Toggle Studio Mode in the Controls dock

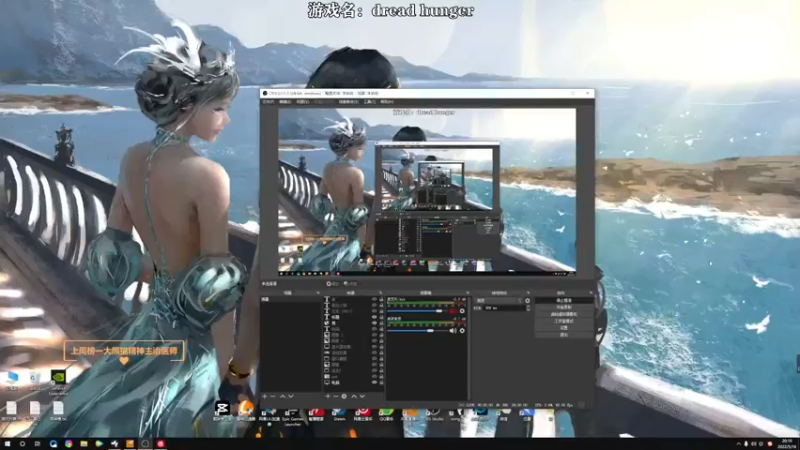(x=564, y=321)
